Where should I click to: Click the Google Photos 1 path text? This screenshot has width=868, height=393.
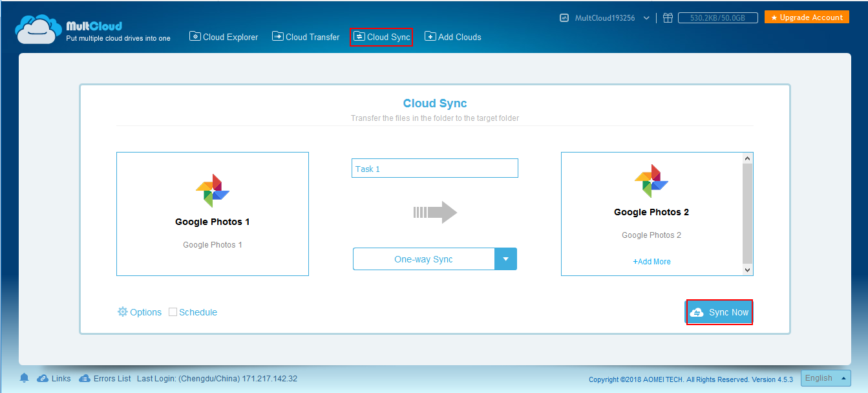pos(213,245)
